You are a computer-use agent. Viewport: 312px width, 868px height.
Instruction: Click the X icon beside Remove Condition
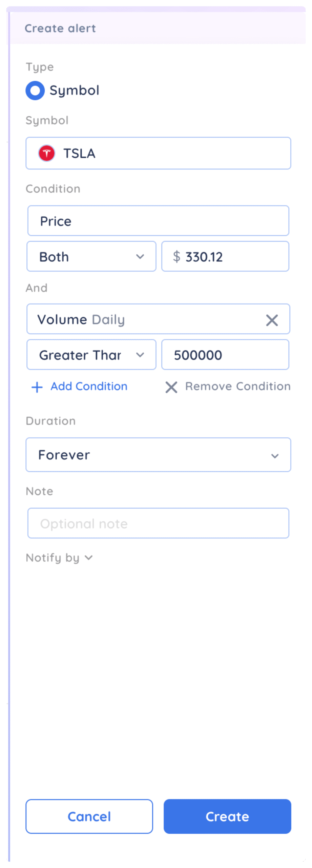[171, 387]
